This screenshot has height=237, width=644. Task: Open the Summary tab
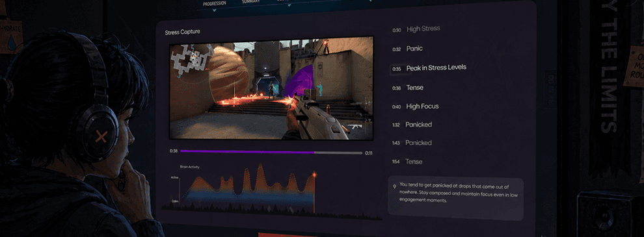click(251, 2)
